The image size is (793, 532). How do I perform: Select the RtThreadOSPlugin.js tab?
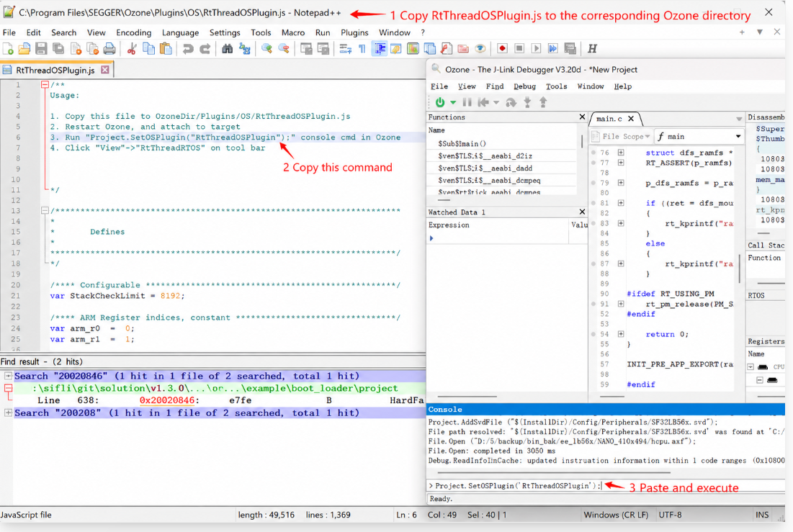(x=55, y=70)
